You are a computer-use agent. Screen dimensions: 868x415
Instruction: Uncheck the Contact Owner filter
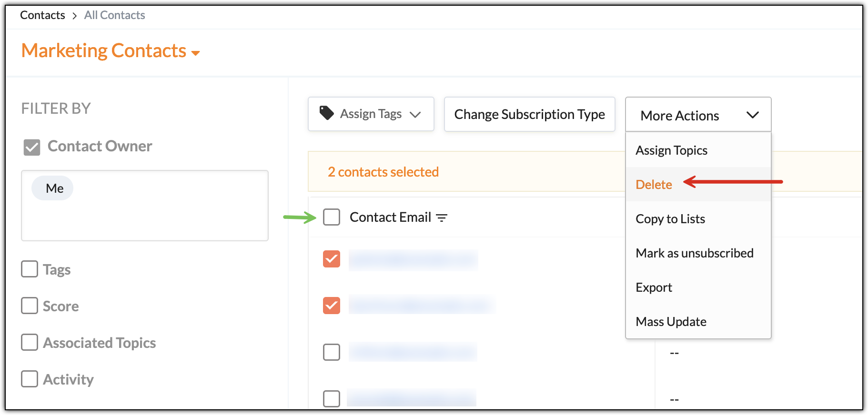32,147
